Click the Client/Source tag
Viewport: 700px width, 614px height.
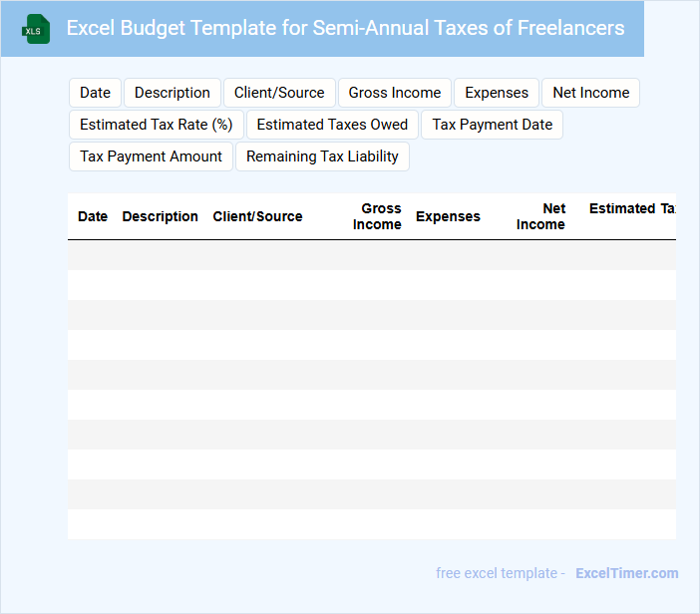(279, 93)
